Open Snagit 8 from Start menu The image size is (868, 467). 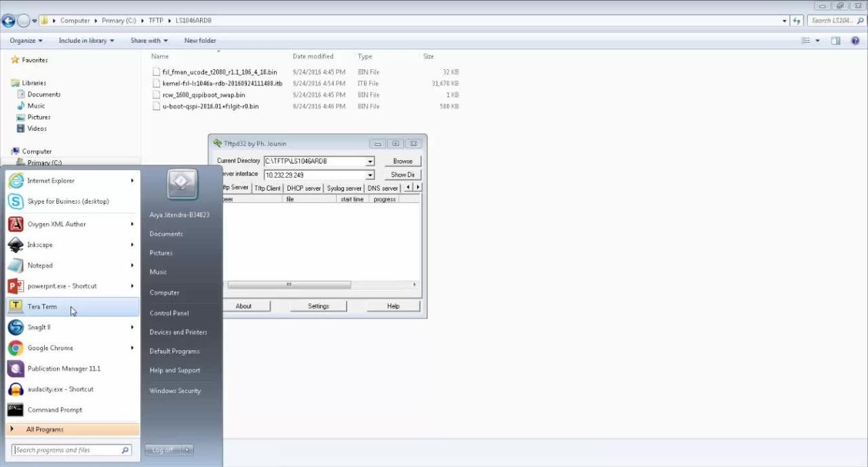click(39, 327)
